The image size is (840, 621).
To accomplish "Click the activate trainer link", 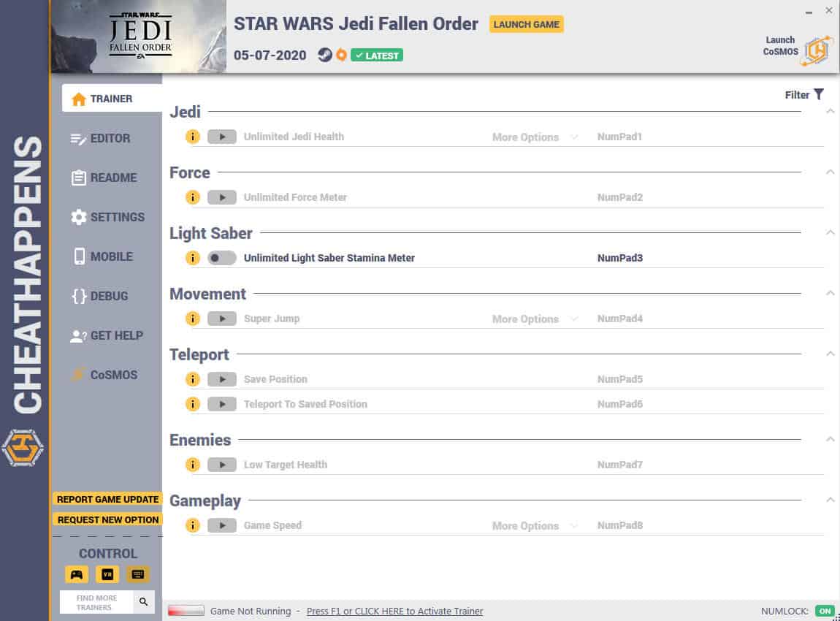I will (394, 611).
